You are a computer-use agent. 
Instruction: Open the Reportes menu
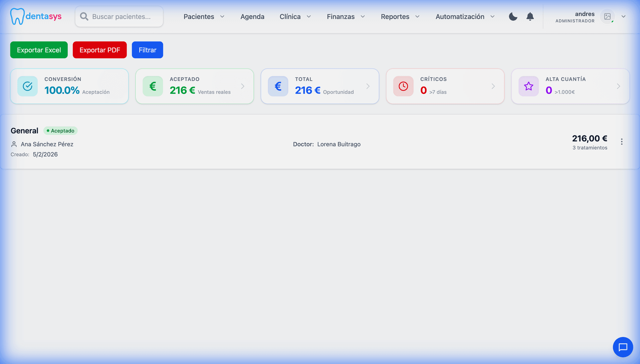400,17
